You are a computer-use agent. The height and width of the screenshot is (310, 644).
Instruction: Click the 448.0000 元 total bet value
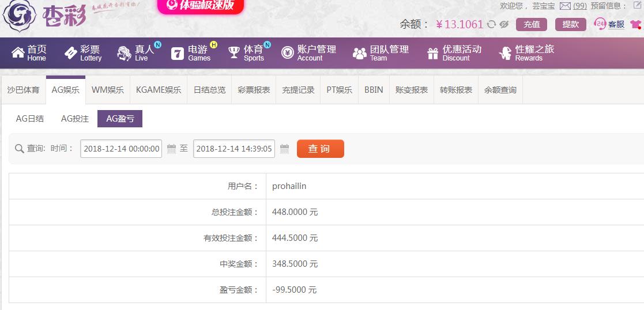(x=295, y=212)
